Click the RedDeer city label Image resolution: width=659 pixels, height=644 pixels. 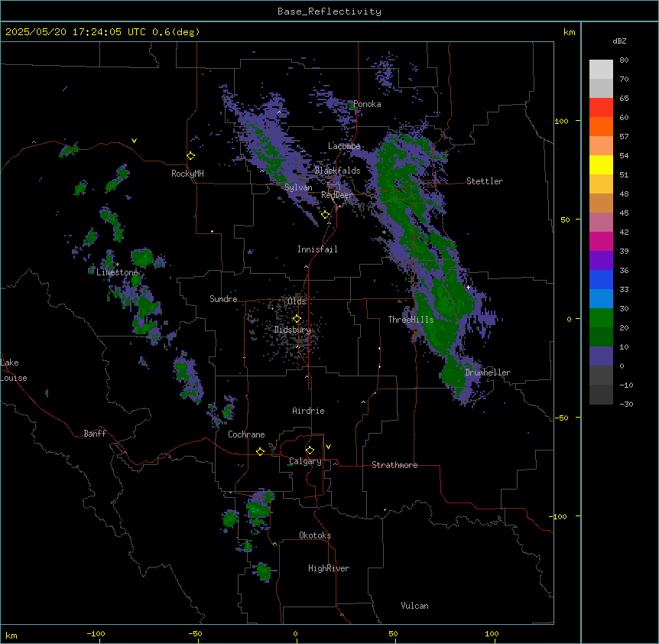point(337,195)
